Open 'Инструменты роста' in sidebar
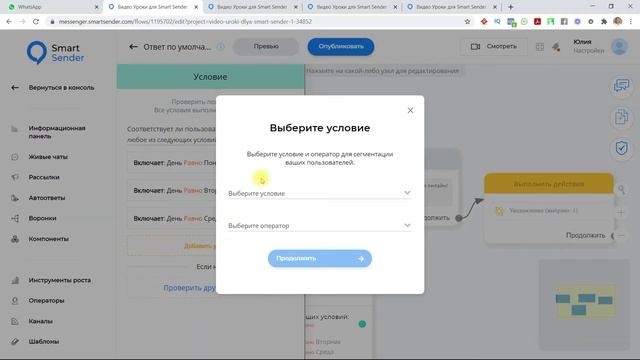 [60, 280]
